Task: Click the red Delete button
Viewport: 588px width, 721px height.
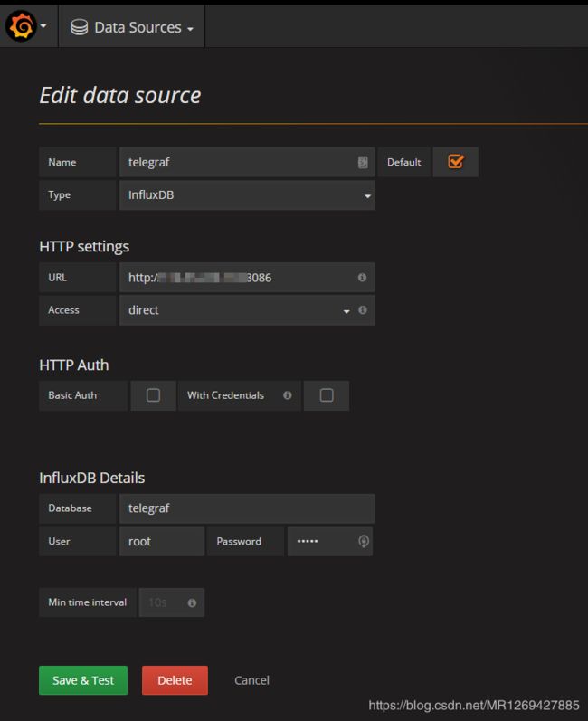Action: point(175,680)
